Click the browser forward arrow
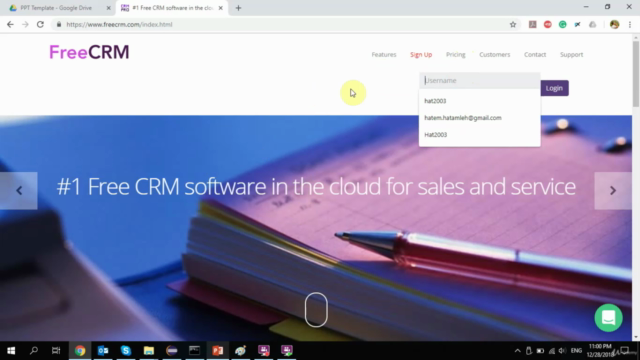Viewport: 640px width, 360px height. [25, 24]
